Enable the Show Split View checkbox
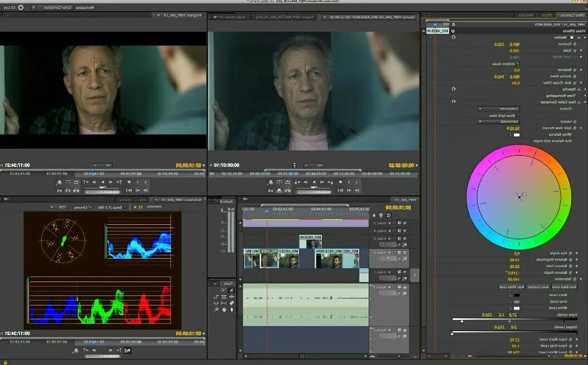588x365 pixels. tap(518, 115)
